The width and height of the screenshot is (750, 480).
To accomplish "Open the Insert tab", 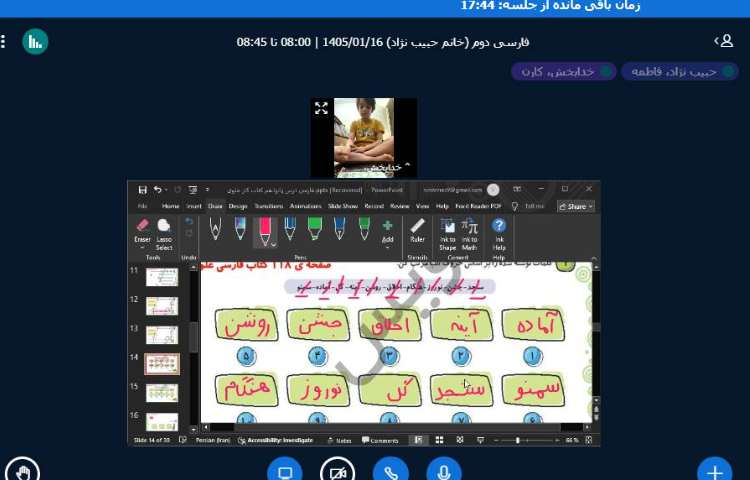I will point(194,206).
